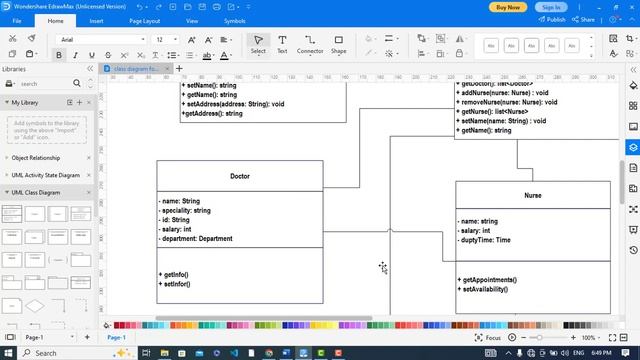This screenshot has width=640, height=360.
Task: Click the Publish button
Action: (552, 20)
